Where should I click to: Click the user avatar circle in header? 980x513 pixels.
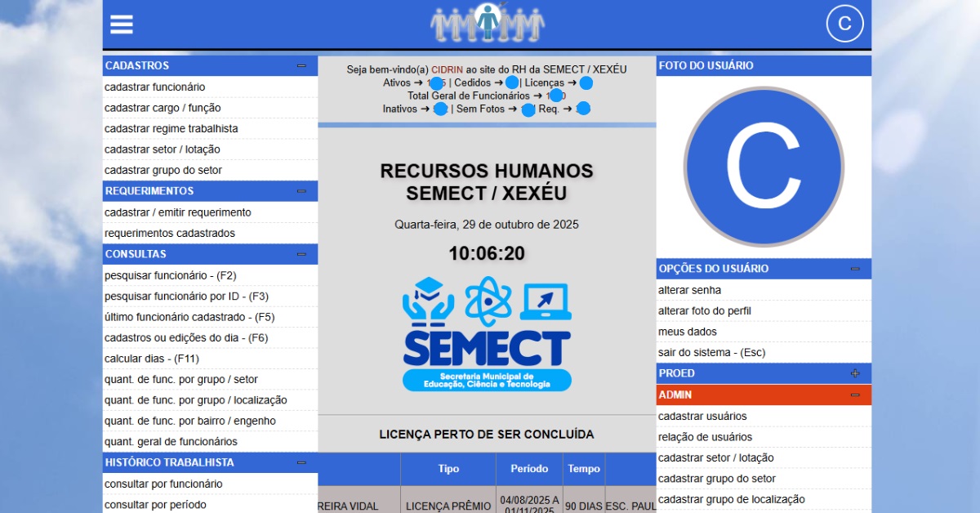(x=844, y=24)
